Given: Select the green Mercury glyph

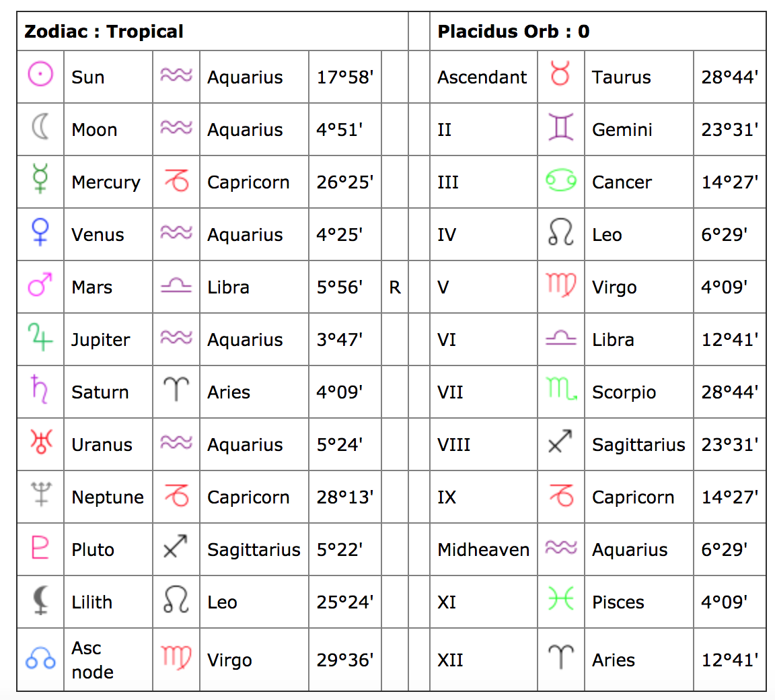Looking at the screenshot, I should click(x=40, y=178).
